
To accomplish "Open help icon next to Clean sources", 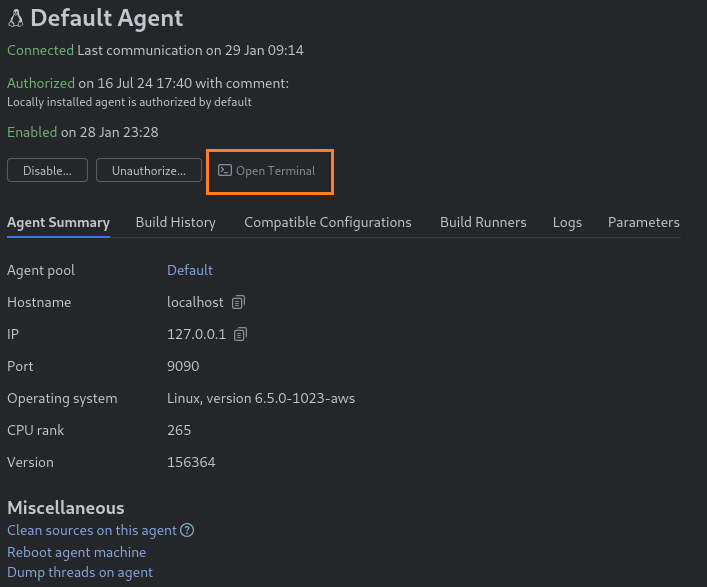I will (187, 530).
